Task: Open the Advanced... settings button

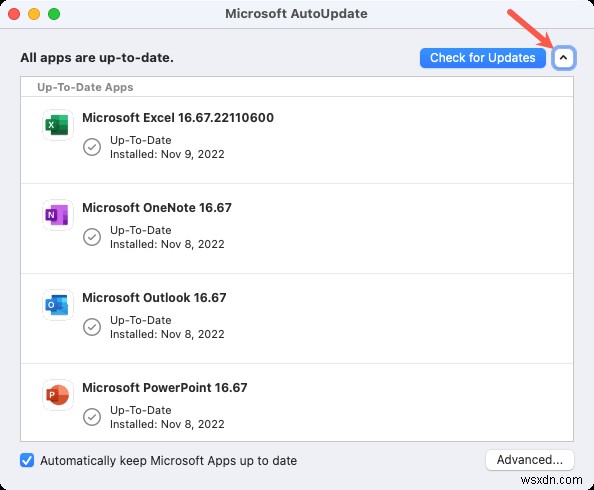Action: pos(530,460)
